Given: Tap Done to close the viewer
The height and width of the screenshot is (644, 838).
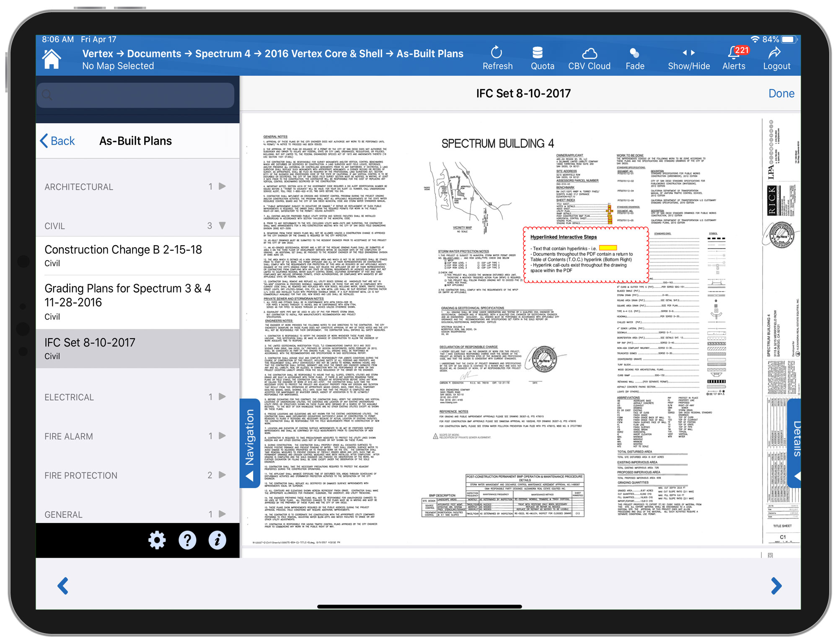Looking at the screenshot, I should [781, 93].
